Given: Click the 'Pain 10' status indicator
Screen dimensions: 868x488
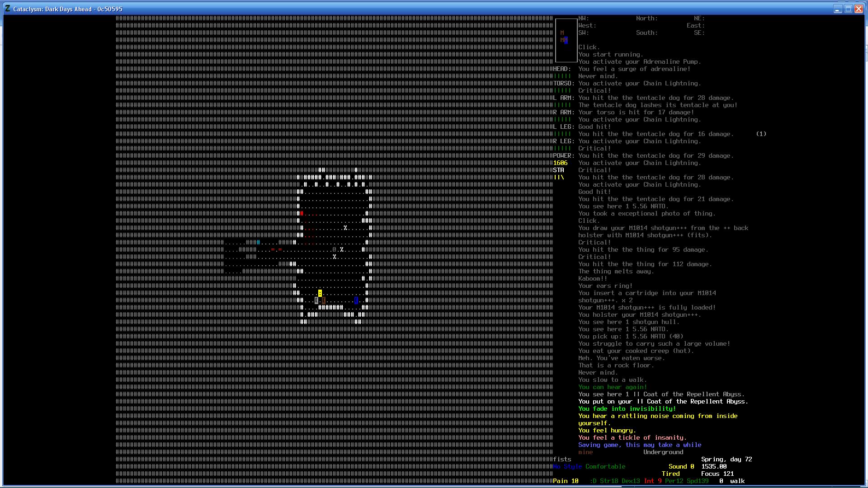Looking at the screenshot, I should pos(566,481).
